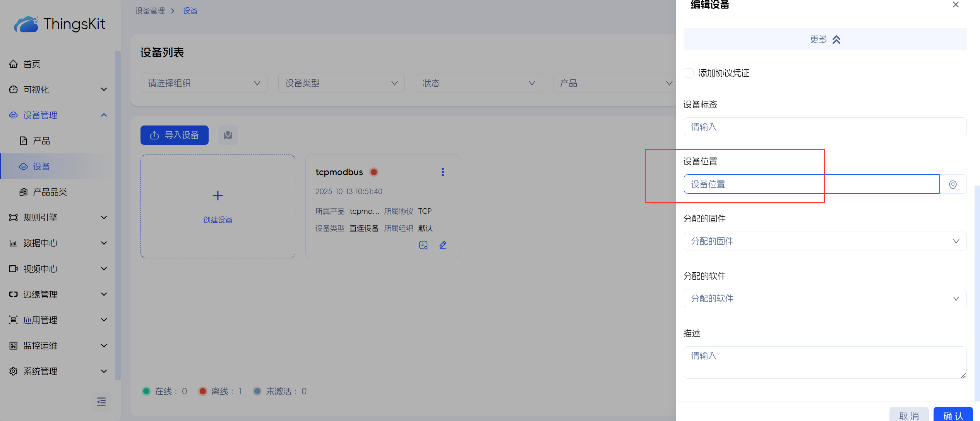Check the 添加协议凭证 checkbox
Screen dimensions: 980x421
click(x=689, y=73)
